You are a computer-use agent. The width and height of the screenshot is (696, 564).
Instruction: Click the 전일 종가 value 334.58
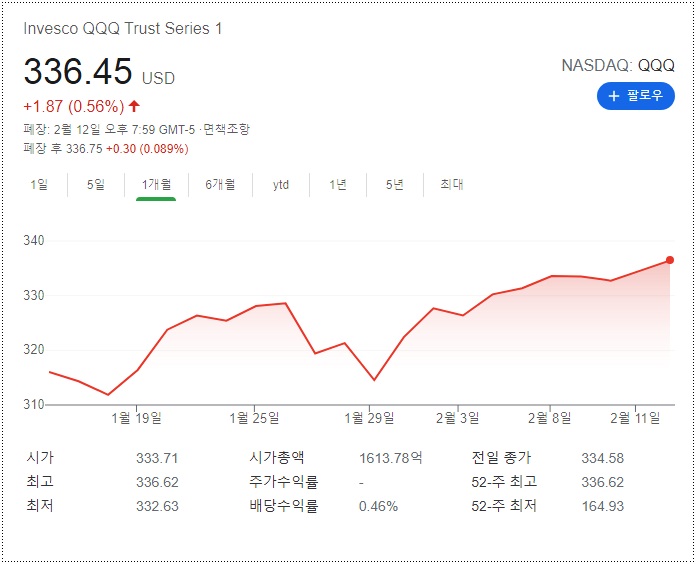[602, 458]
